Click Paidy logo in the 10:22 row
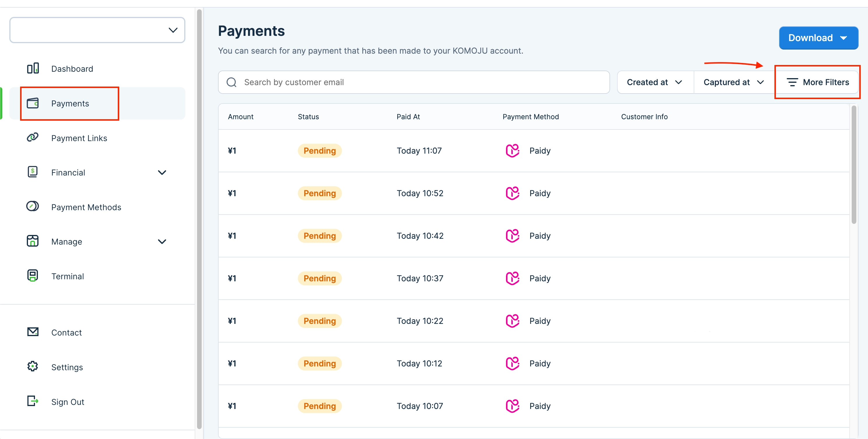 click(x=512, y=321)
